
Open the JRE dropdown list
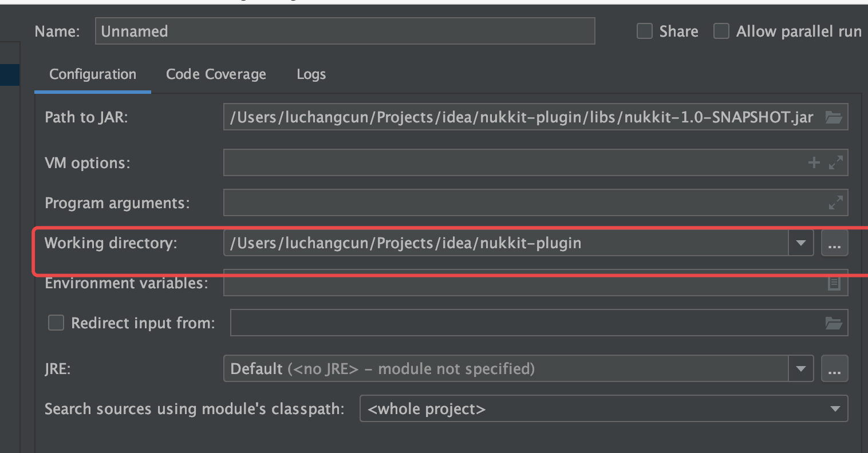coord(801,369)
